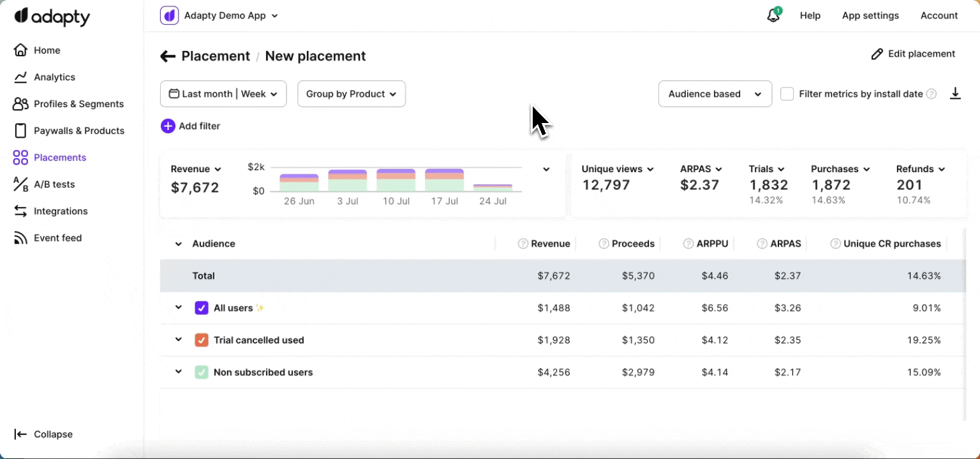Screen dimensions: 980x459
Task: Click the Placement breadcrumb link
Action: [x=216, y=56]
